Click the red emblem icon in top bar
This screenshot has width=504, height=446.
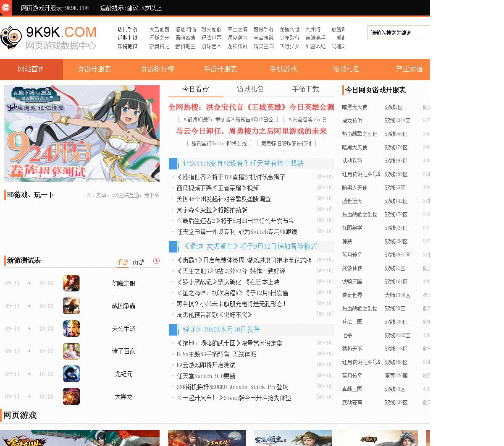(6, 8)
